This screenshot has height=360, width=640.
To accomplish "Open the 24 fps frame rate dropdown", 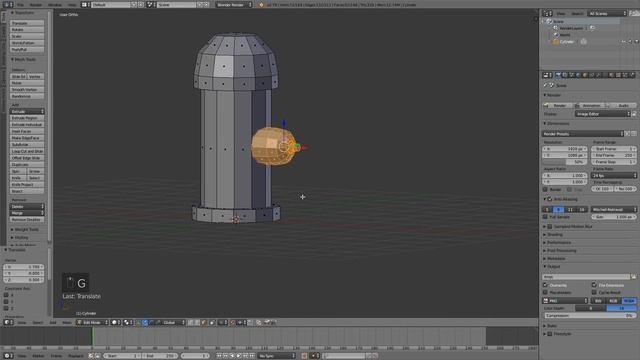I will tap(614, 176).
